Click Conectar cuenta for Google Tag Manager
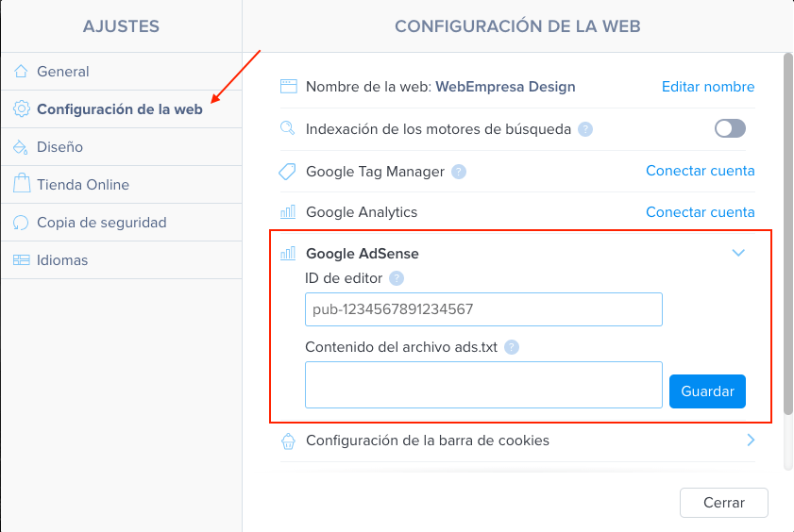794x532 pixels. click(x=701, y=171)
